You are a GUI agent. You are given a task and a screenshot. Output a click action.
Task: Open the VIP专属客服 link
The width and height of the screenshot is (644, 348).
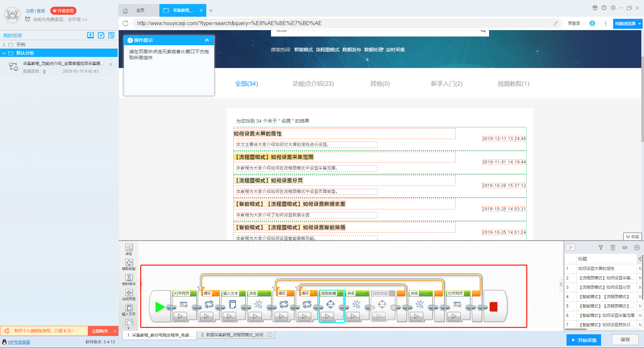(x=19, y=342)
